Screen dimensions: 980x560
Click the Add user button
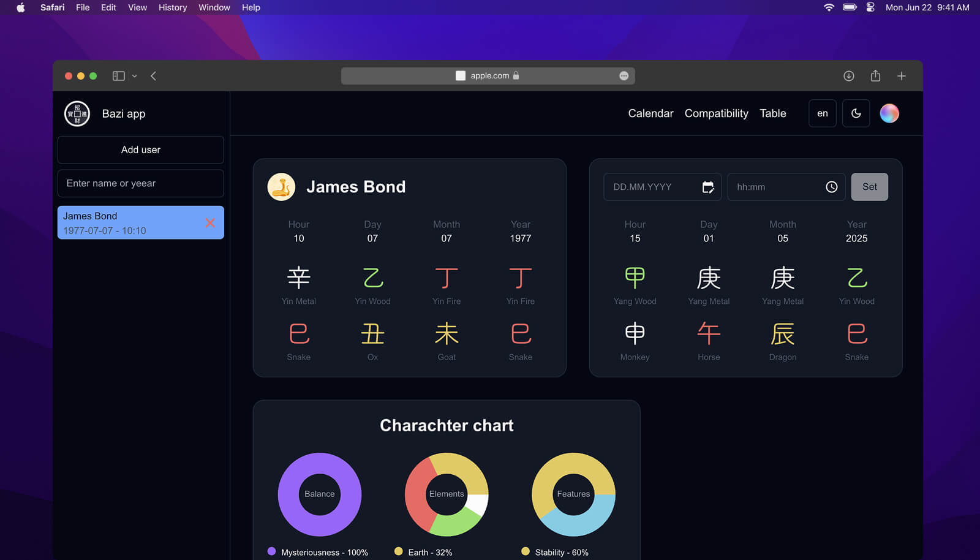[x=140, y=149]
